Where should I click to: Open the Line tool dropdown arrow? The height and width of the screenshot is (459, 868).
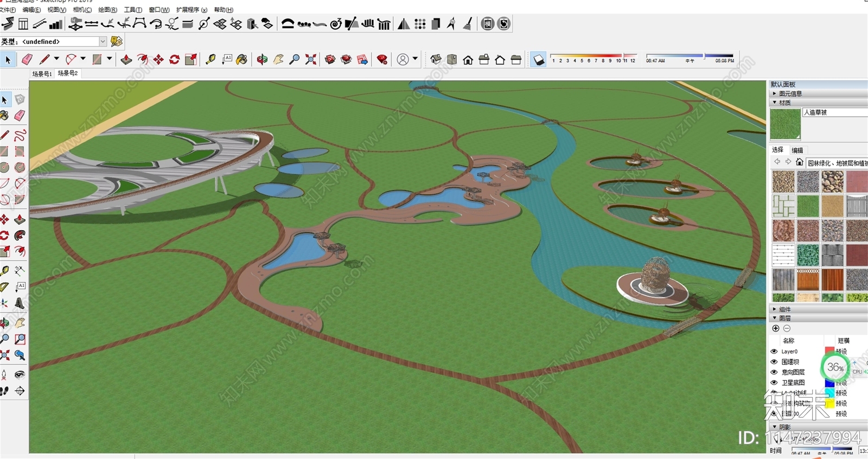tap(56, 59)
